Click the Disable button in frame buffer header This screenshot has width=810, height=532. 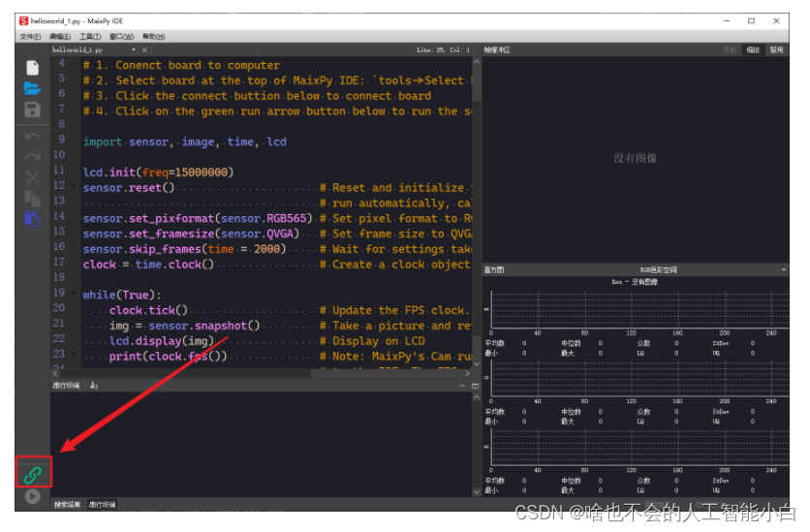776,50
